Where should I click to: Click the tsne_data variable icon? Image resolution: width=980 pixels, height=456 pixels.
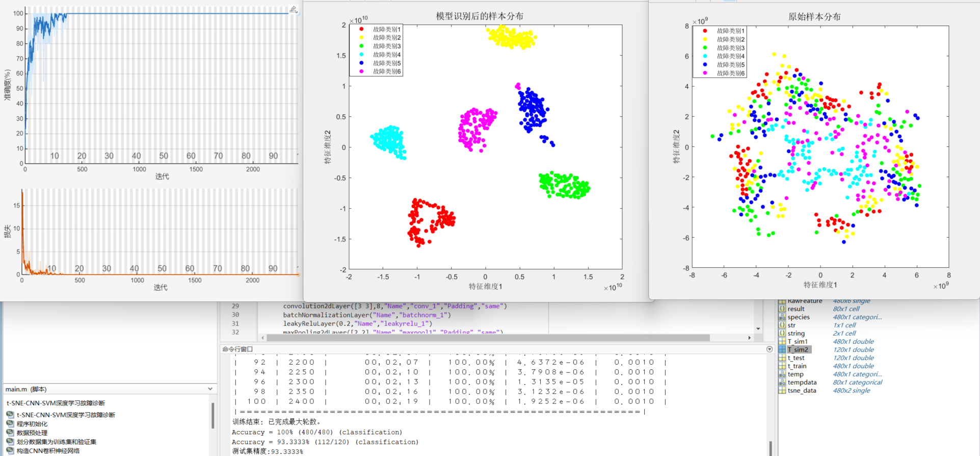782,390
